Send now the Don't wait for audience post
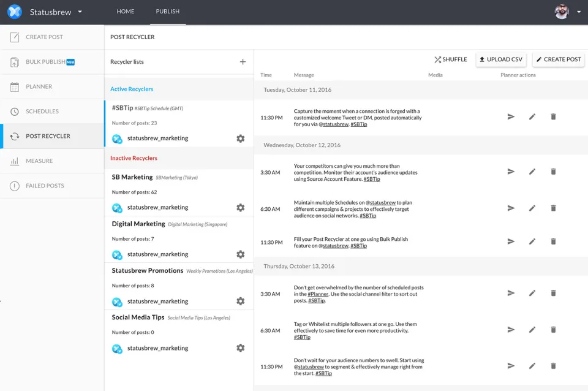588x391 pixels. click(511, 366)
